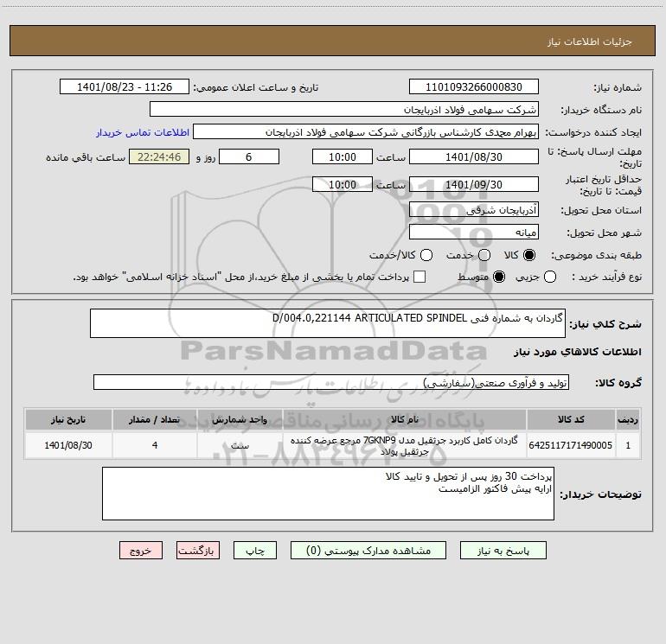Click the تاریخ نیاز column header
The height and width of the screenshot is (644, 666).
68,420
